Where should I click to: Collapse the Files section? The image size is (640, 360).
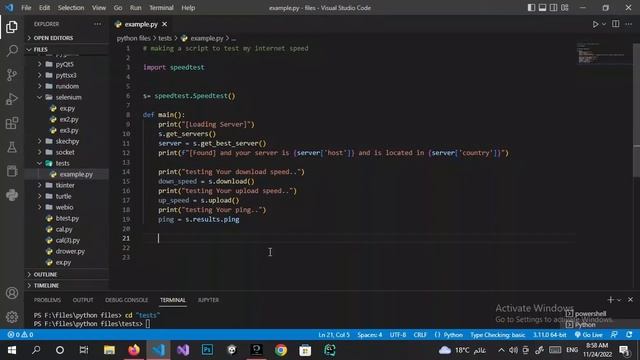(x=67, y=49)
